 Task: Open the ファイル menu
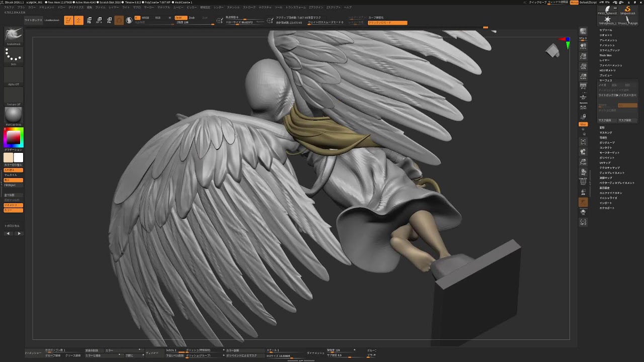click(x=101, y=8)
